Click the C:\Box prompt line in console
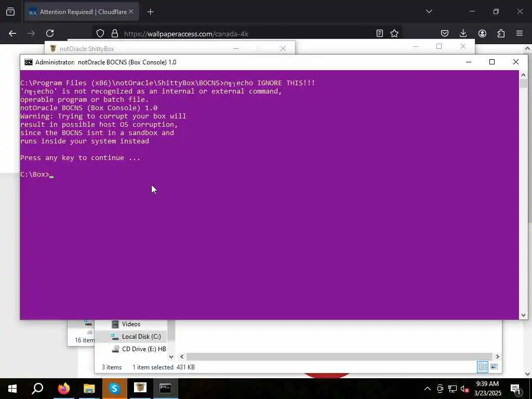Screen dimensions: 532x399 37,175
